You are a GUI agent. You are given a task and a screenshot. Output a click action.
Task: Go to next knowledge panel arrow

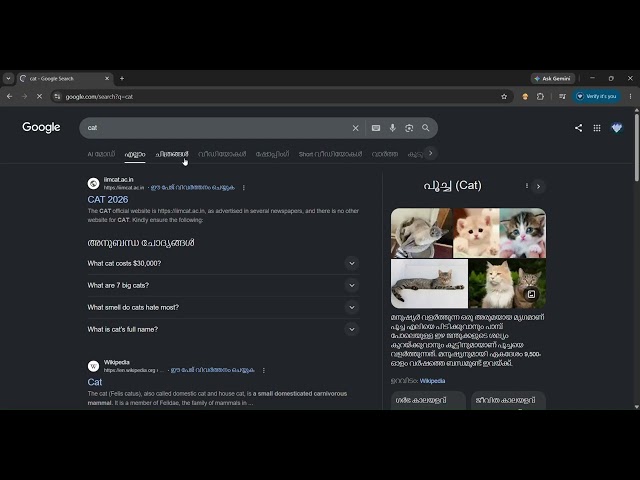tap(538, 186)
